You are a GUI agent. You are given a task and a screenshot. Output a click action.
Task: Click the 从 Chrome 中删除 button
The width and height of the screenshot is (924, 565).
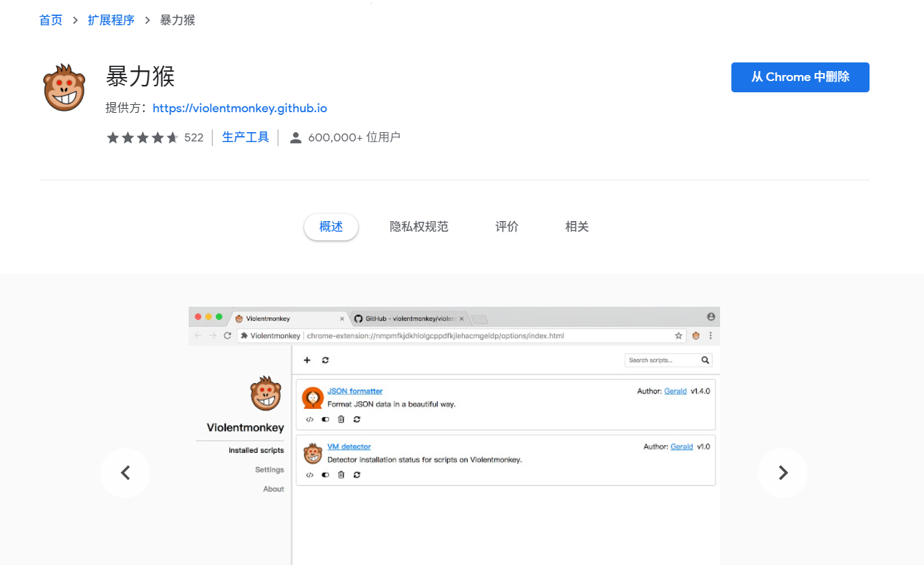800,77
